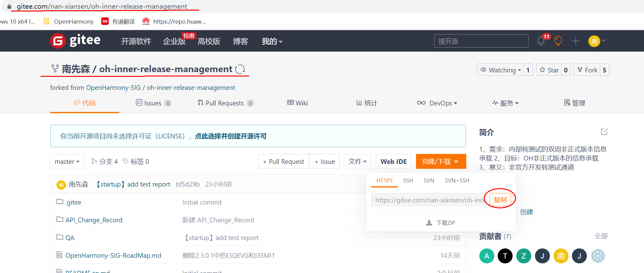
Task: Click the 高校版 nav item
Action: pos(209,41)
